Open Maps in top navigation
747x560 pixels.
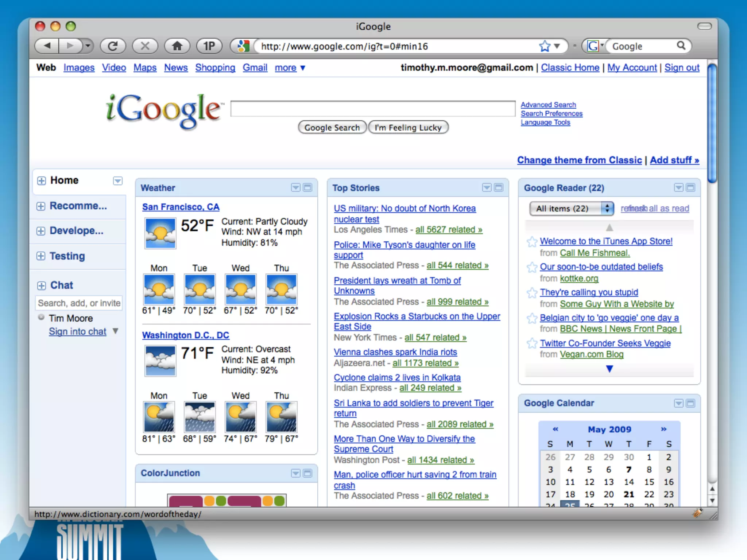coord(145,68)
